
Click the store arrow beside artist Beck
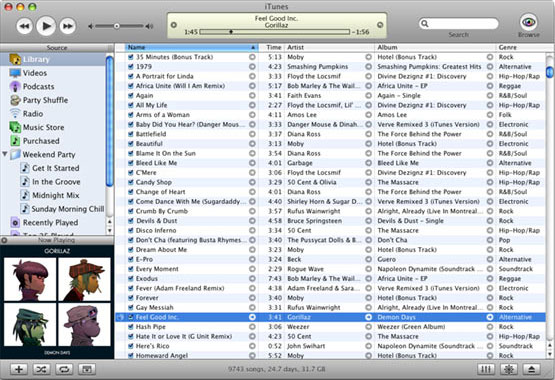pos(368,259)
